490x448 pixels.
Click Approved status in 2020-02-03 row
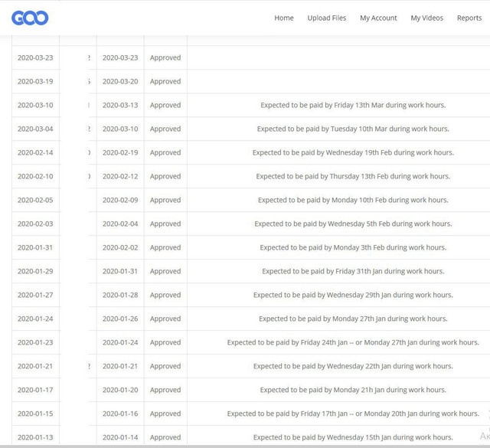[x=165, y=224]
